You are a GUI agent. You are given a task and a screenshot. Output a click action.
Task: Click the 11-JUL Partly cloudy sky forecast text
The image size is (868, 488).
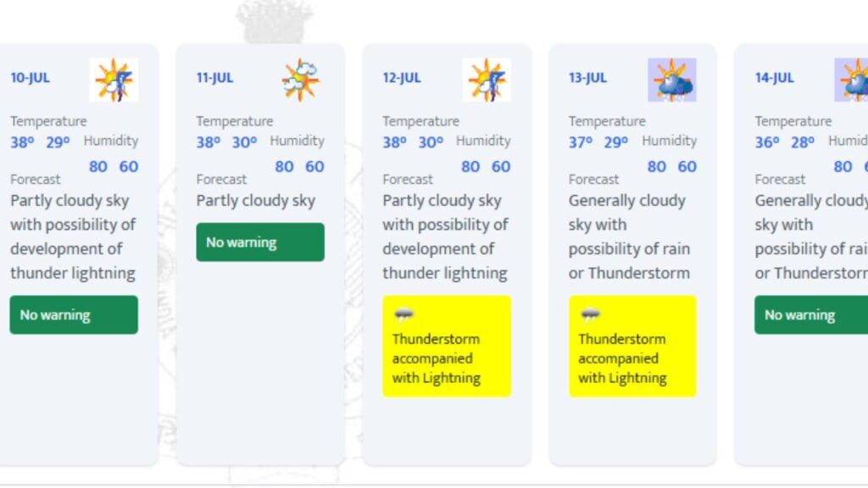coord(256,200)
